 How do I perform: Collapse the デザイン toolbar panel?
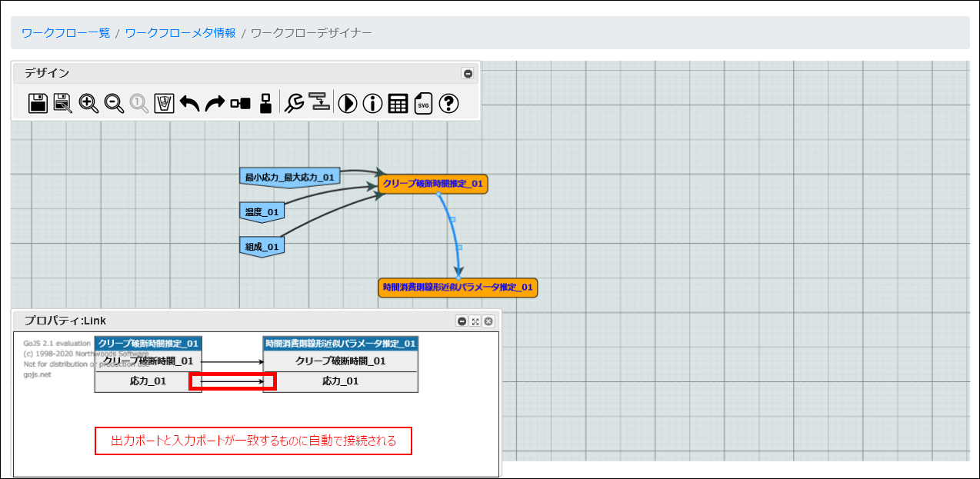(x=468, y=74)
